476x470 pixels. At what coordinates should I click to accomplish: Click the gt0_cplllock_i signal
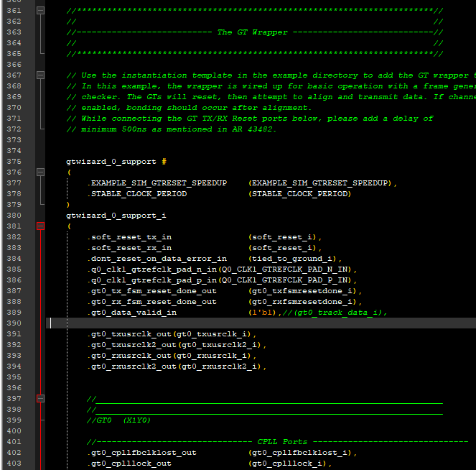[x=287, y=464]
